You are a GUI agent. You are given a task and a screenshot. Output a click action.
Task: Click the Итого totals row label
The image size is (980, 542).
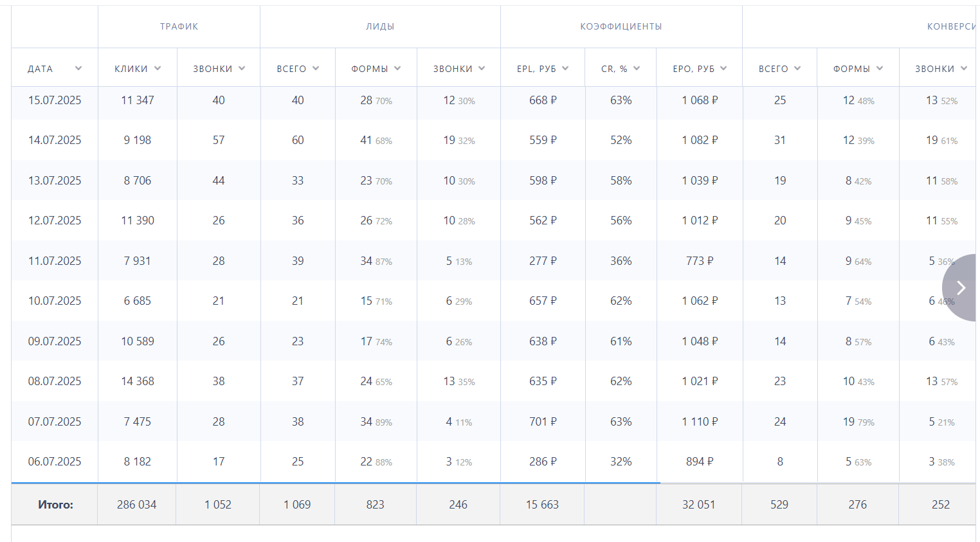point(55,505)
